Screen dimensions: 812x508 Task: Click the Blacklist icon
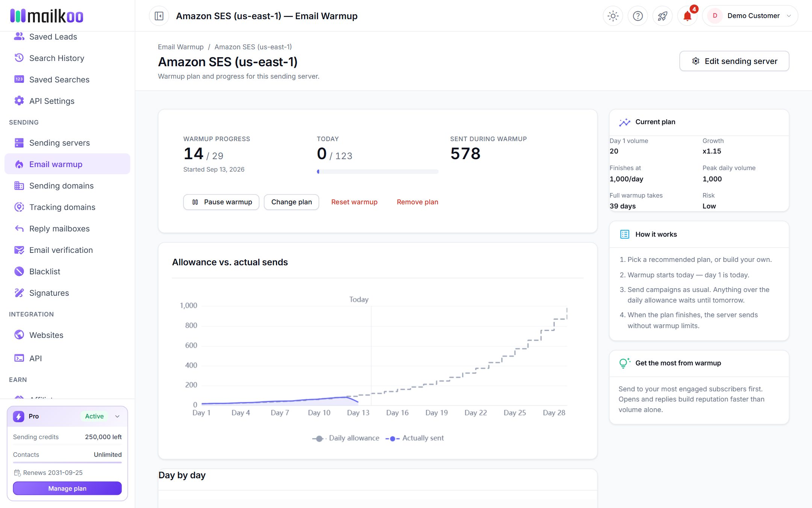[x=19, y=271]
